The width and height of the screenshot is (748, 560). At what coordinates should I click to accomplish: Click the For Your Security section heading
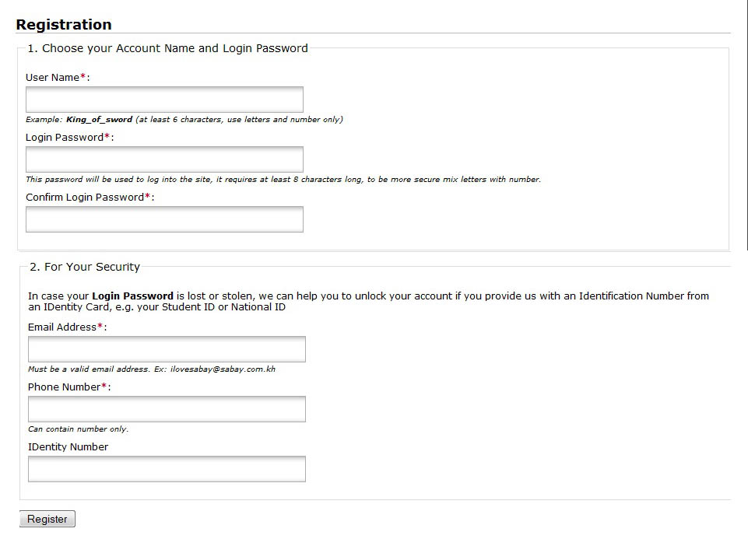tap(86, 266)
